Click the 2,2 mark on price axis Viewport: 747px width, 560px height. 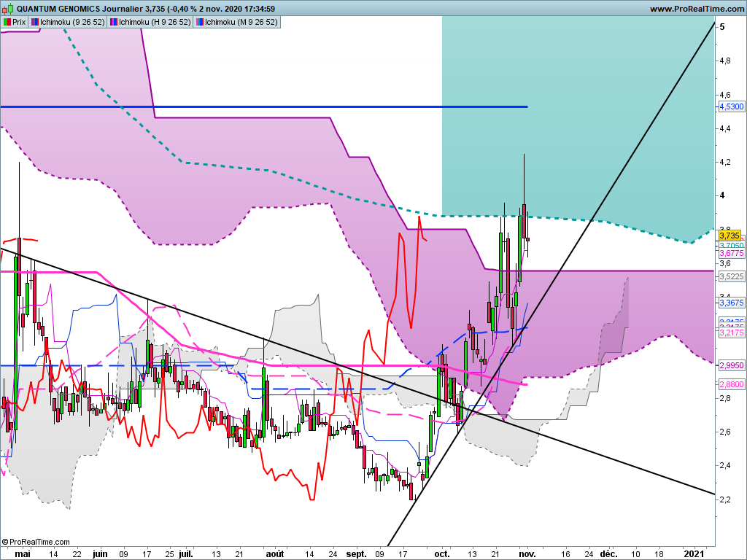click(725, 499)
